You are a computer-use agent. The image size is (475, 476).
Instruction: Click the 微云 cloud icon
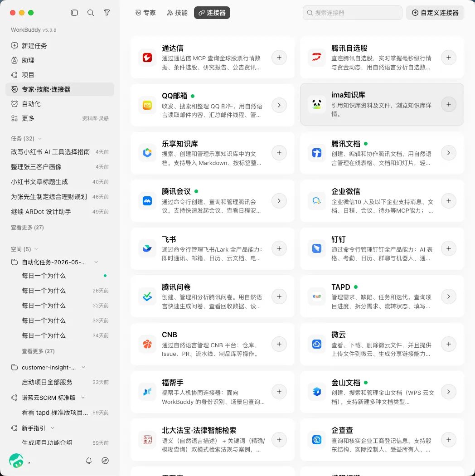(316, 344)
